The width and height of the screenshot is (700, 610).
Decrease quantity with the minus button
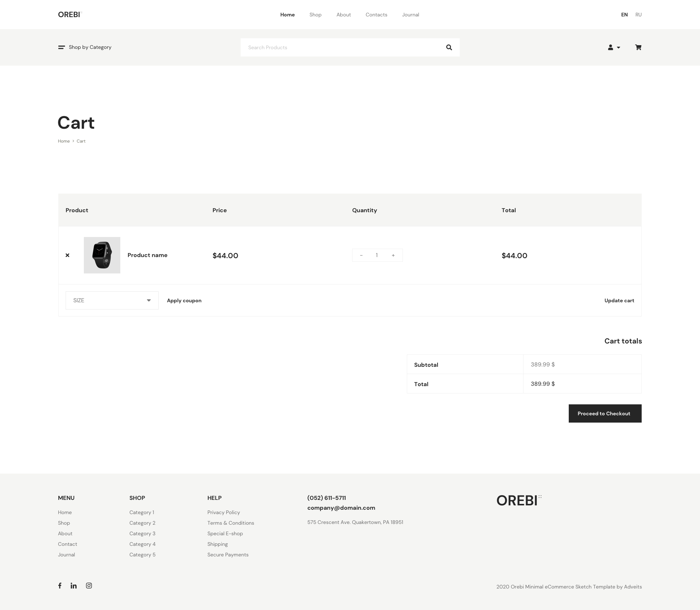click(361, 255)
